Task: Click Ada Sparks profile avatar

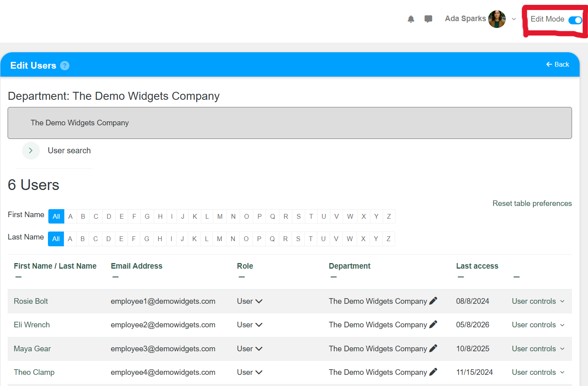Action: pos(497,19)
